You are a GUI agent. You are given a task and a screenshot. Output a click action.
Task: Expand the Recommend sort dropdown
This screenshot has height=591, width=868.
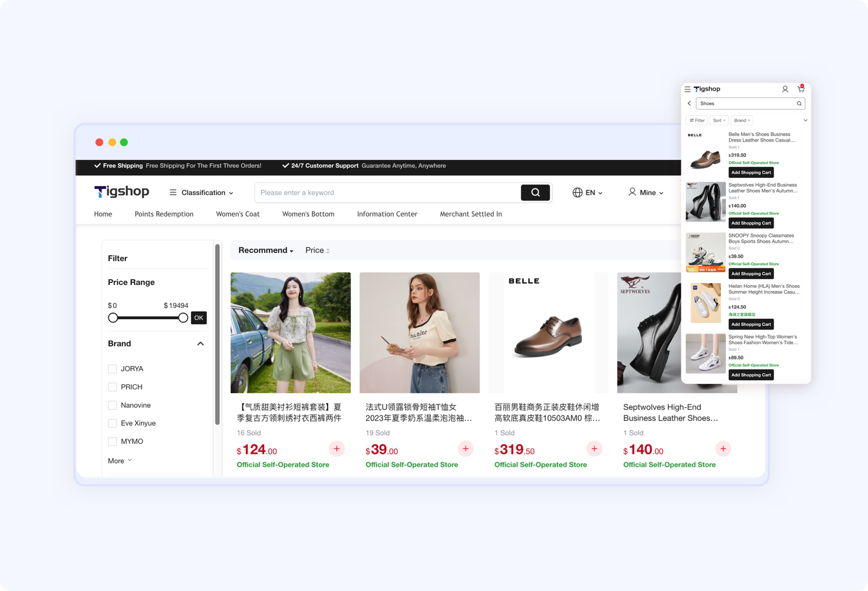pos(265,250)
